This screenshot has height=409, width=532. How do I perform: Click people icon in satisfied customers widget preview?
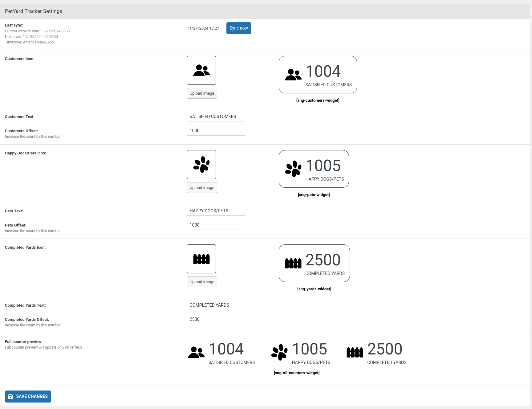293,75
